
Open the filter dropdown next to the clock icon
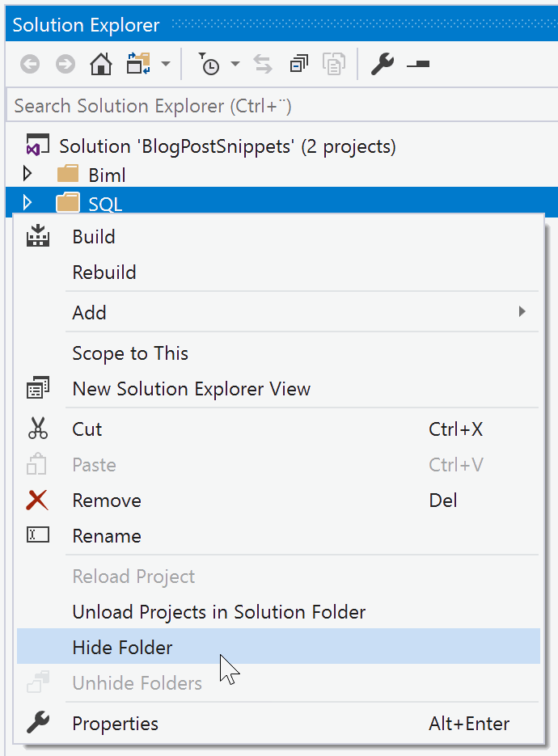tap(233, 64)
